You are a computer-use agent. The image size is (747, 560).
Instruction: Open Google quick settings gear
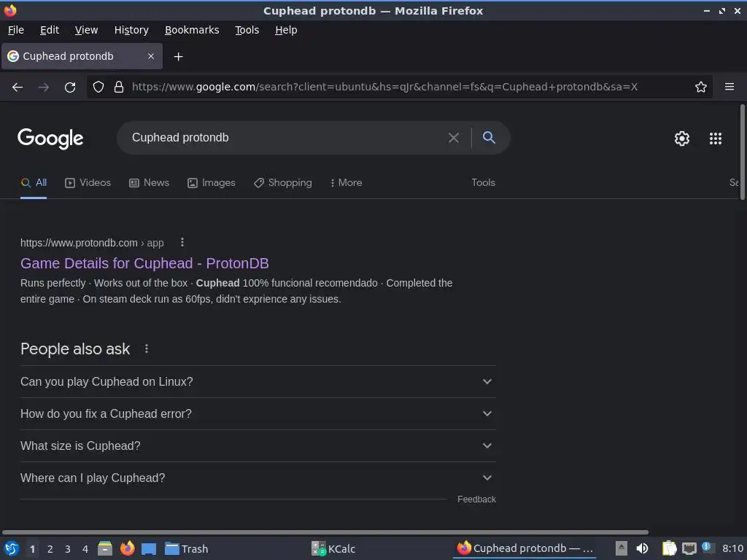[x=682, y=139]
